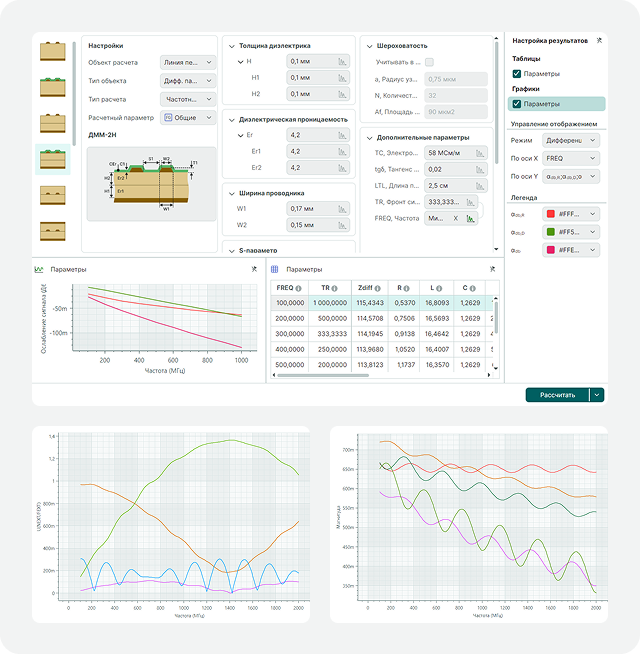Collapse the Толщина диэлектрика section
Screen dimensions: 640x654
(x=232, y=46)
